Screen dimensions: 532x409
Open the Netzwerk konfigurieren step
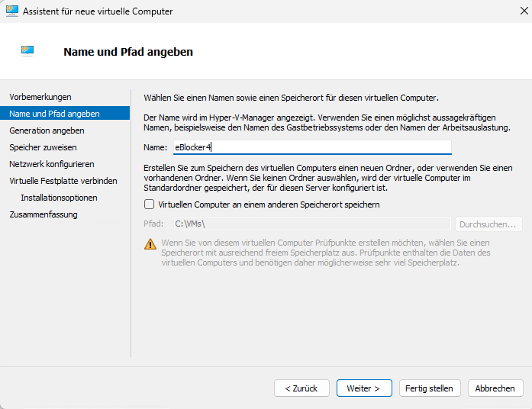[x=52, y=164]
